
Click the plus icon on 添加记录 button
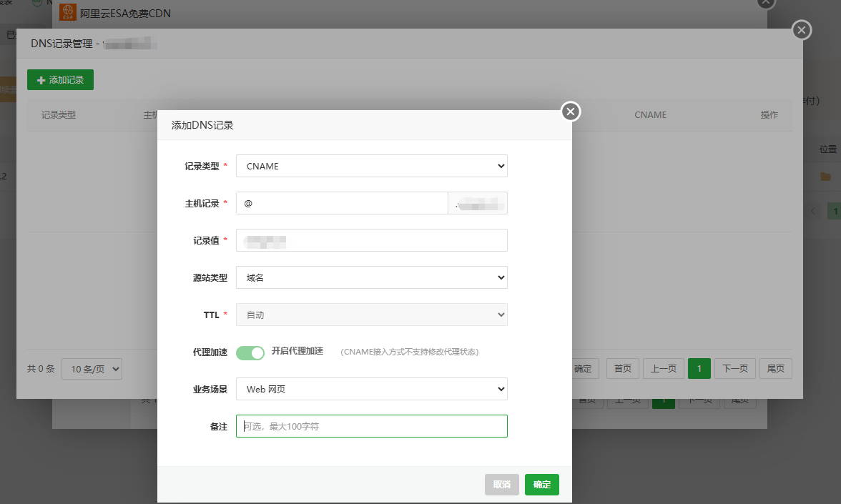(x=41, y=79)
